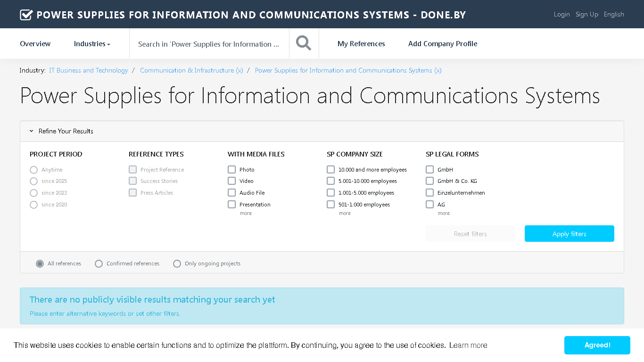Image resolution: width=644 pixels, height=362 pixels.
Task: Open the Industries dropdown menu
Action: click(x=92, y=44)
